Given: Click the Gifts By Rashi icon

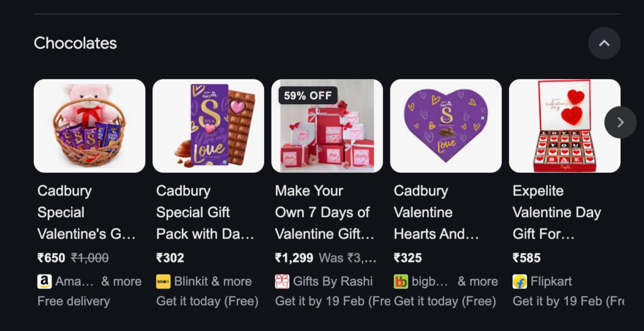Looking at the screenshot, I should click(x=282, y=281).
